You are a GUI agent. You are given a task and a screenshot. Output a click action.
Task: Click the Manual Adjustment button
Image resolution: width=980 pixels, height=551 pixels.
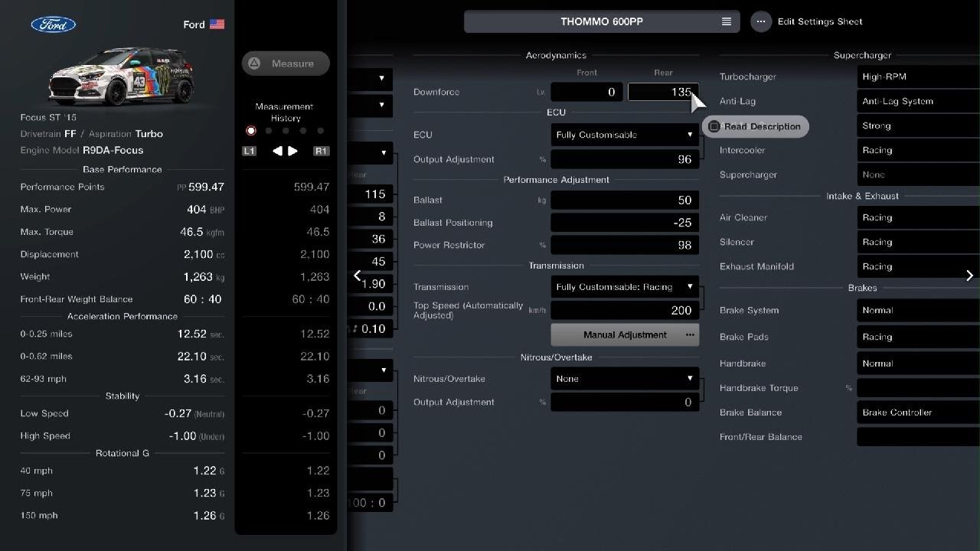click(x=625, y=334)
